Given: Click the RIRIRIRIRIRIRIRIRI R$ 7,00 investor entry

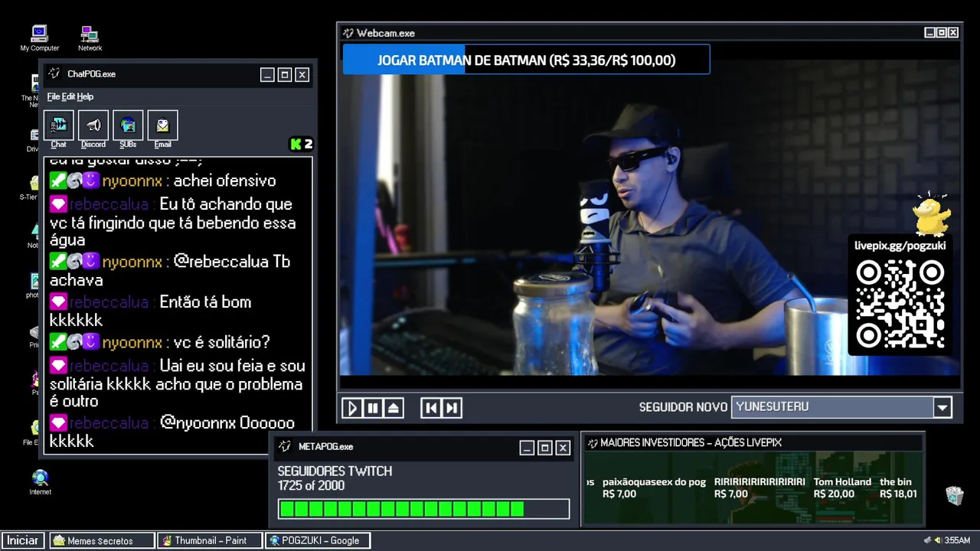Looking at the screenshot, I should [759, 487].
